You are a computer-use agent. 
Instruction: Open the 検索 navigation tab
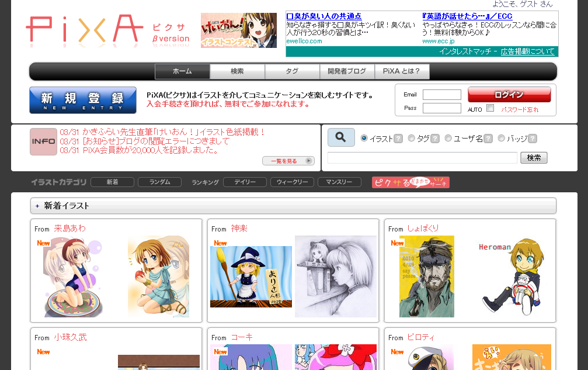click(237, 71)
